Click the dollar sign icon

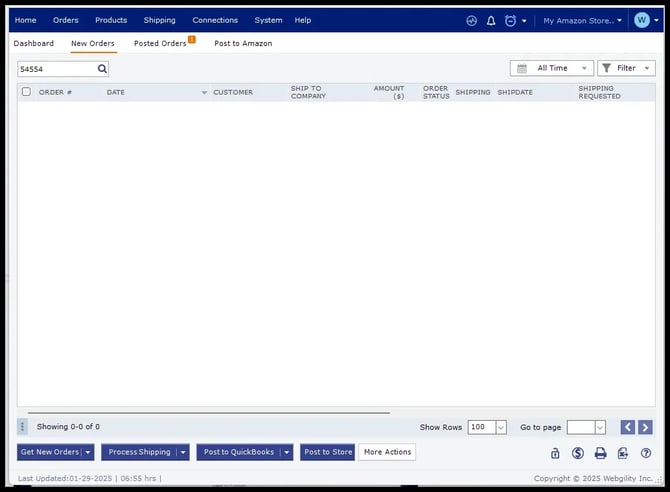tap(578, 453)
